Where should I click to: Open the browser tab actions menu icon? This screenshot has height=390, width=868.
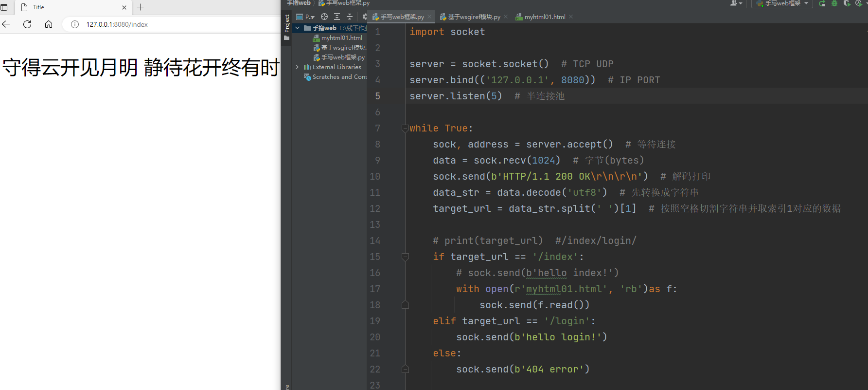click(4, 7)
